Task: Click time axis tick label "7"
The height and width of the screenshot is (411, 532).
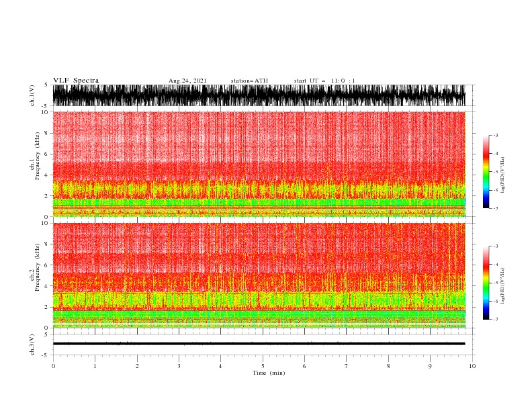Action: tap(347, 366)
